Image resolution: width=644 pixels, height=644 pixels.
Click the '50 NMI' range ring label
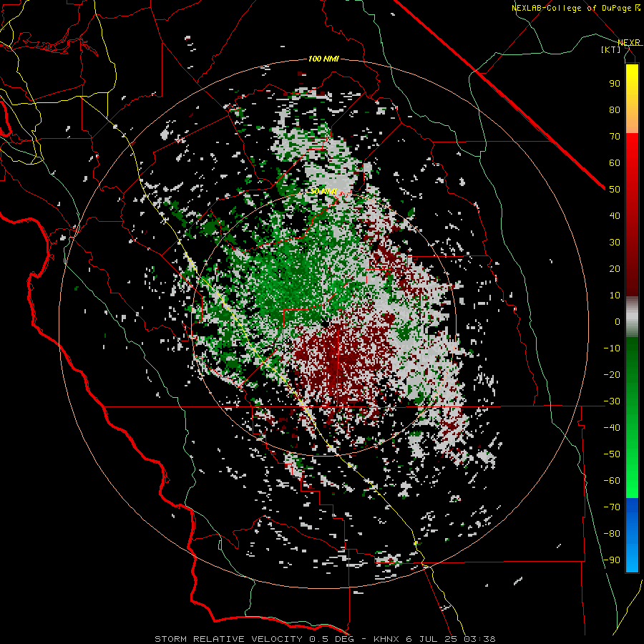point(323,191)
